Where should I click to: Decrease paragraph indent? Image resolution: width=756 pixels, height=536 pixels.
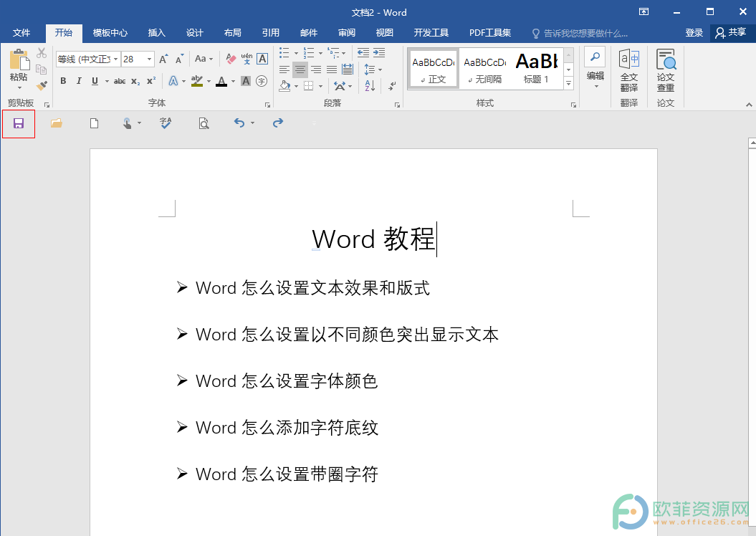pyautogui.click(x=363, y=52)
